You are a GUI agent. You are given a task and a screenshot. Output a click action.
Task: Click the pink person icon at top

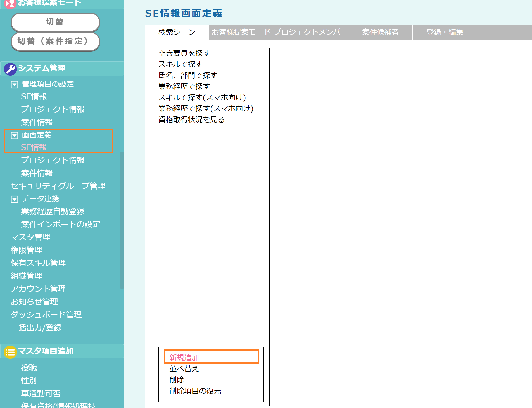pyautogui.click(x=10, y=4)
